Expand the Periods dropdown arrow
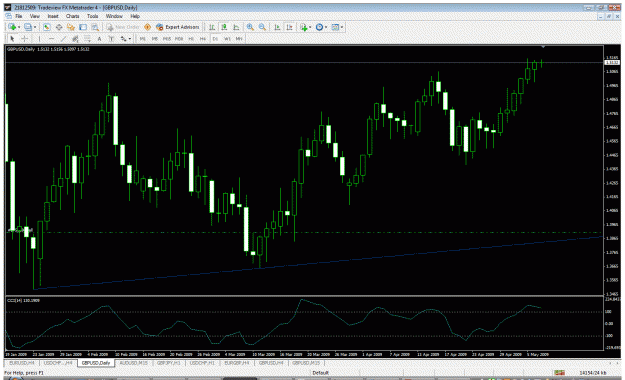The height and width of the screenshot is (380, 625). point(326,27)
